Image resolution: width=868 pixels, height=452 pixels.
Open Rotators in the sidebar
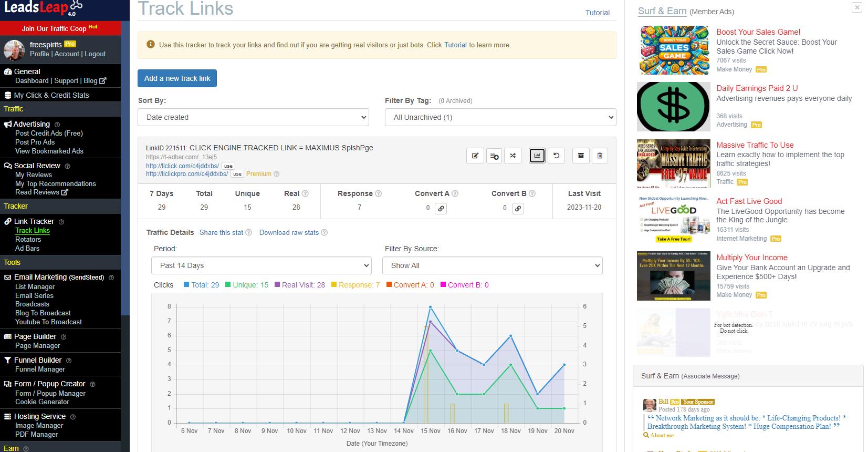click(28, 240)
